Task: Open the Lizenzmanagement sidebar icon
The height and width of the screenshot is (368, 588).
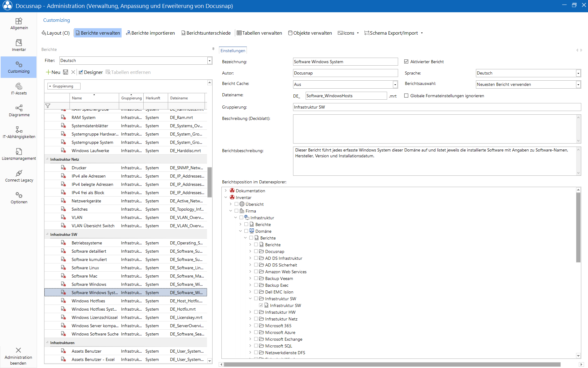Action: click(19, 154)
